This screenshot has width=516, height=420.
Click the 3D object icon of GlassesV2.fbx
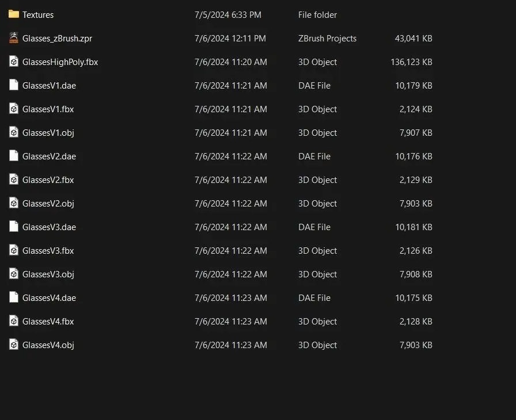click(14, 180)
